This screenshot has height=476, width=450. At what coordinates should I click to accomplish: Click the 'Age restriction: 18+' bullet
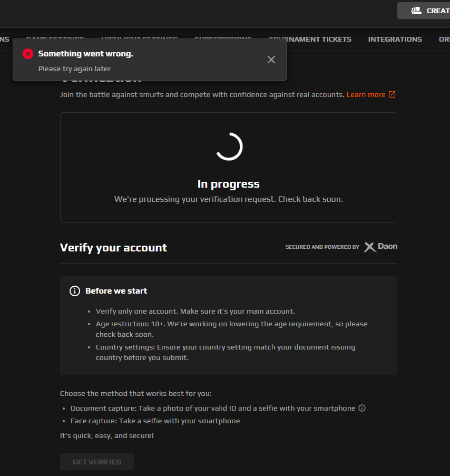coord(231,329)
